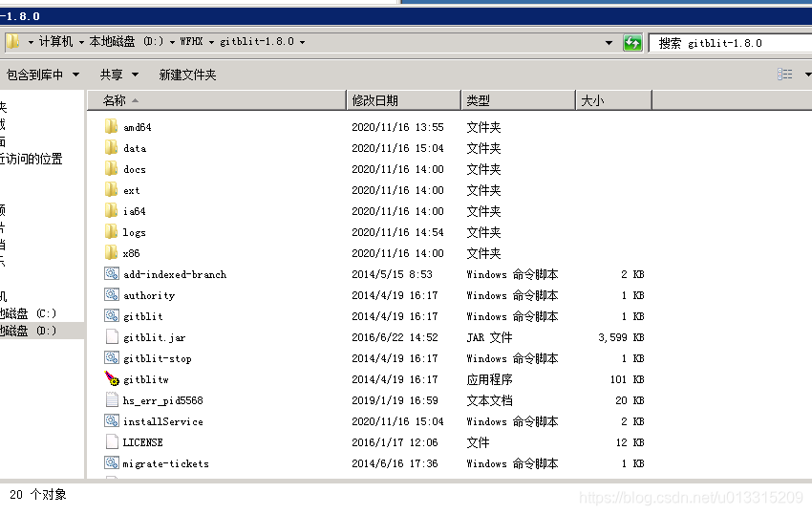Screen dimensions: 812x515
Task: Click the migrate-tickets file name
Action: click(x=165, y=463)
